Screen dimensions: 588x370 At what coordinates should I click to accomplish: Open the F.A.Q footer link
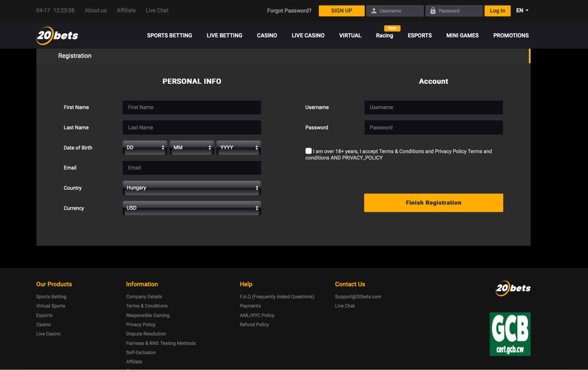277,297
